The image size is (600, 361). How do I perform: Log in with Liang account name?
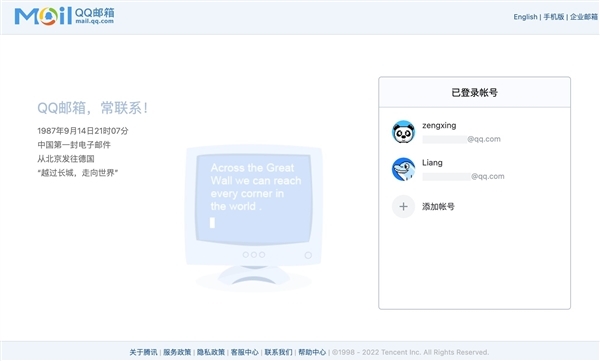tap(432, 163)
